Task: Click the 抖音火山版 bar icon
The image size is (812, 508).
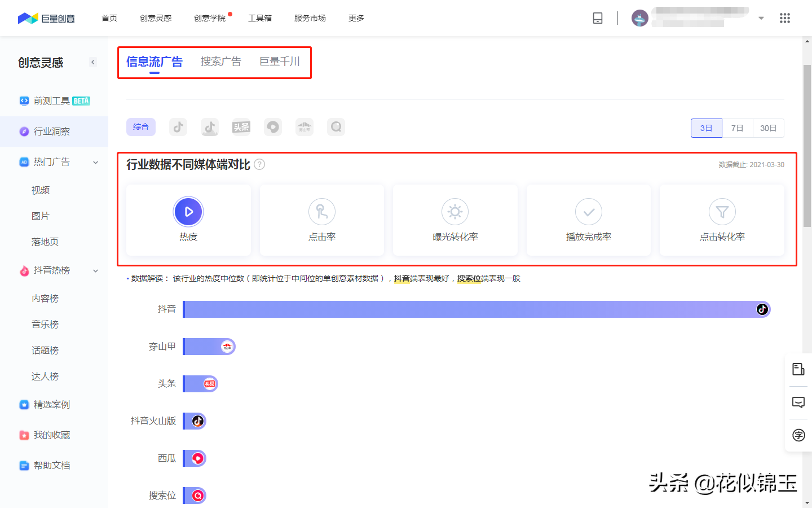Action: tap(198, 421)
